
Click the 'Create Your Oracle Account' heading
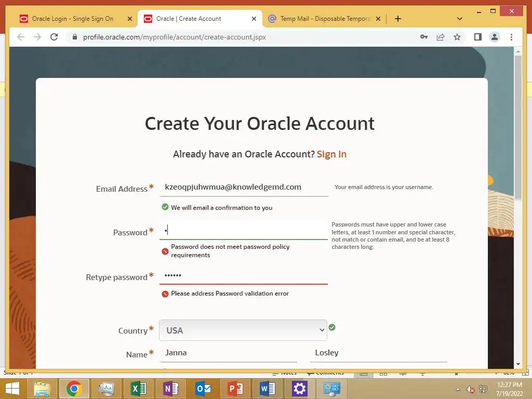coord(260,124)
